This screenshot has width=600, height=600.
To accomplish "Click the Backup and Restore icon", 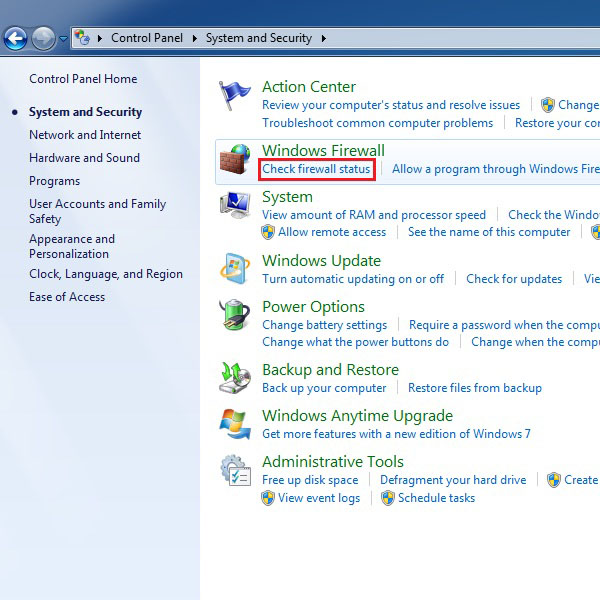I will click(x=235, y=378).
